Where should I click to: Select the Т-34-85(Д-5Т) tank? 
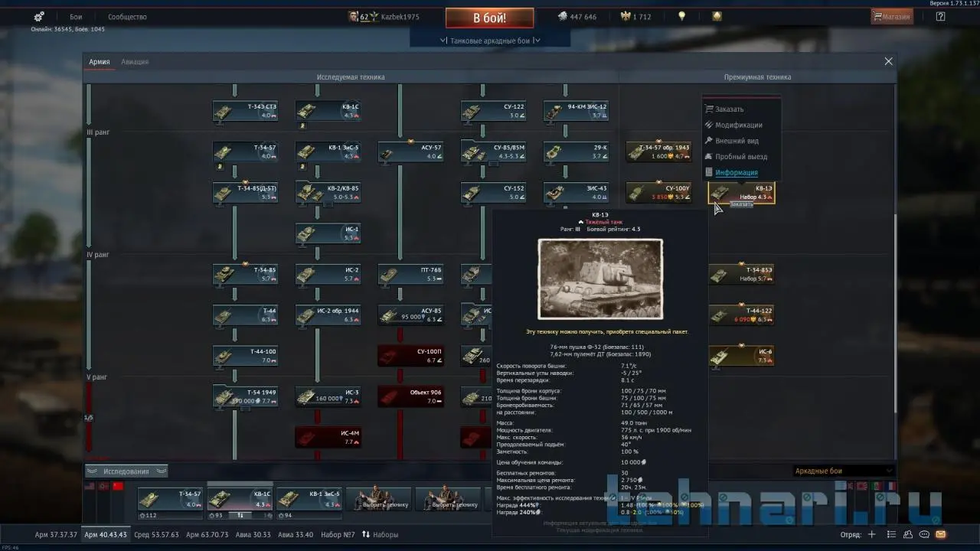245,192
